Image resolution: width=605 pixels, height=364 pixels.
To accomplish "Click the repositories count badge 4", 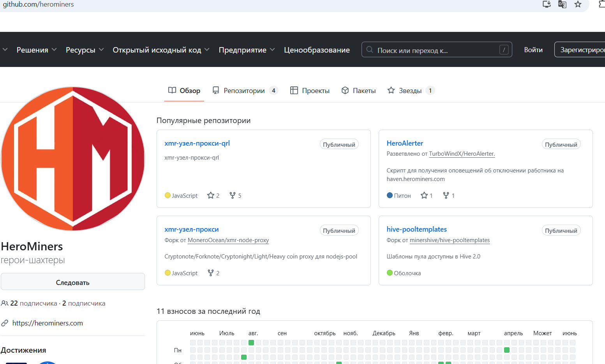I will pyautogui.click(x=273, y=91).
